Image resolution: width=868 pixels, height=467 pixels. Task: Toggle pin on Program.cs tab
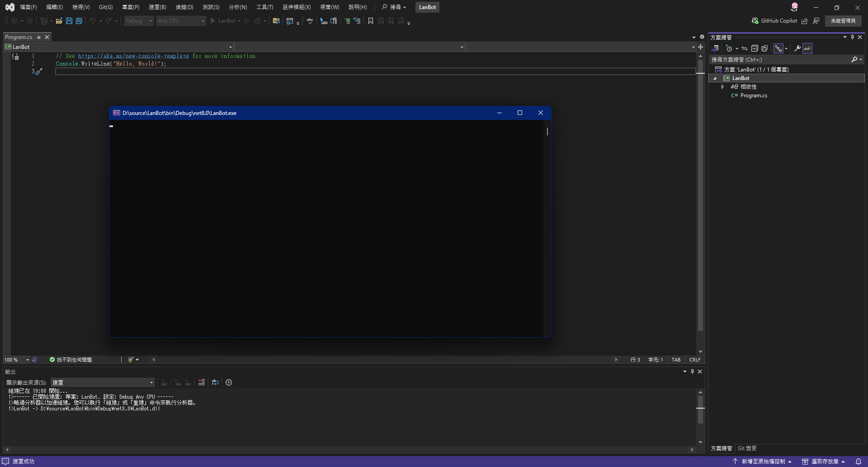(39, 37)
